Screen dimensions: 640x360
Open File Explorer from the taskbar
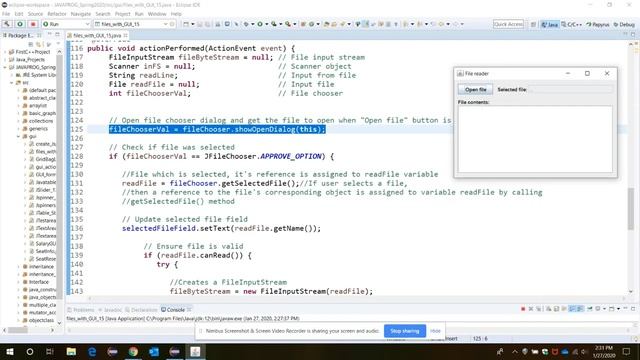tap(71, 351)
